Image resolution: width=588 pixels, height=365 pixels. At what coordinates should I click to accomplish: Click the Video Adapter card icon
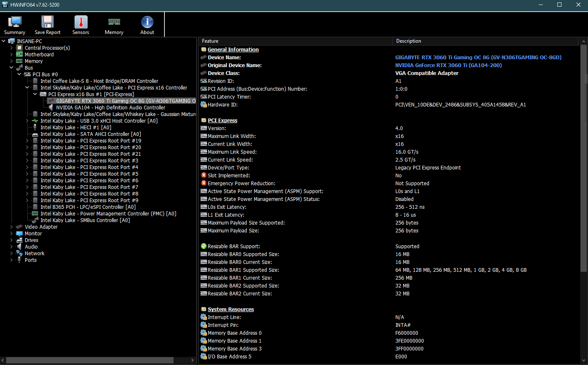coord(19,227)
